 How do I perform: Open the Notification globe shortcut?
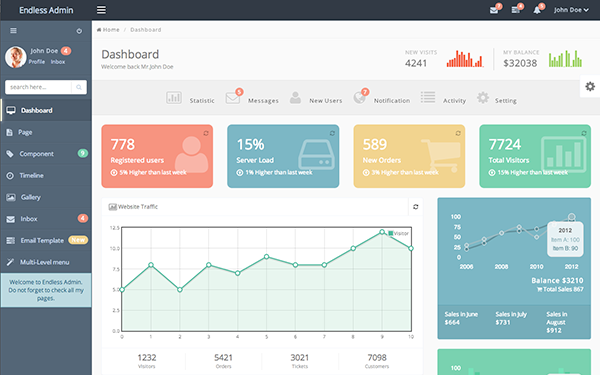[382, 98]
